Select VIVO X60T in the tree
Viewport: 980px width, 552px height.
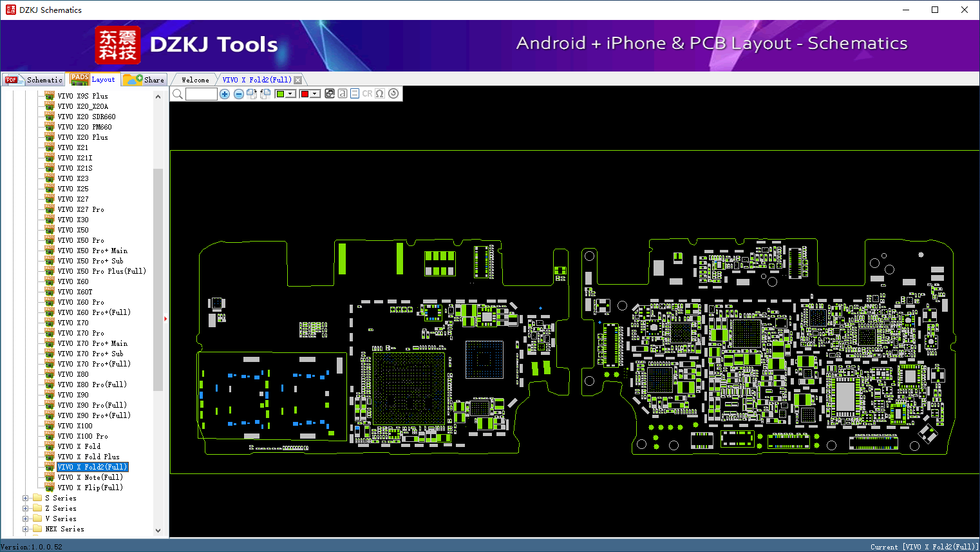click(75, 292)
